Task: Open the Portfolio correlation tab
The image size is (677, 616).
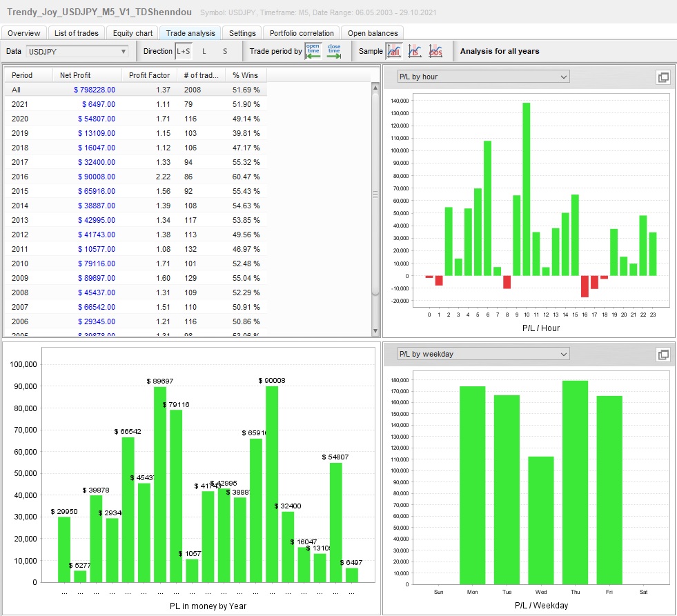Action: (x=302, y=33)
